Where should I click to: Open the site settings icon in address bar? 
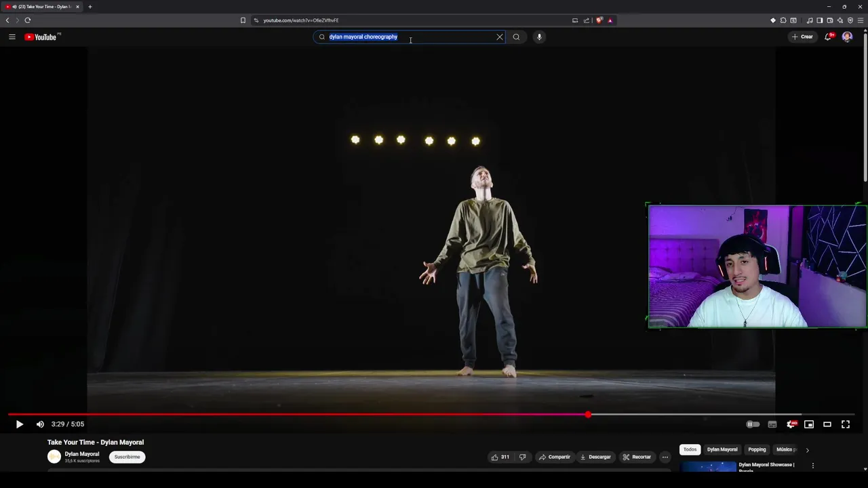pos(256,20)
